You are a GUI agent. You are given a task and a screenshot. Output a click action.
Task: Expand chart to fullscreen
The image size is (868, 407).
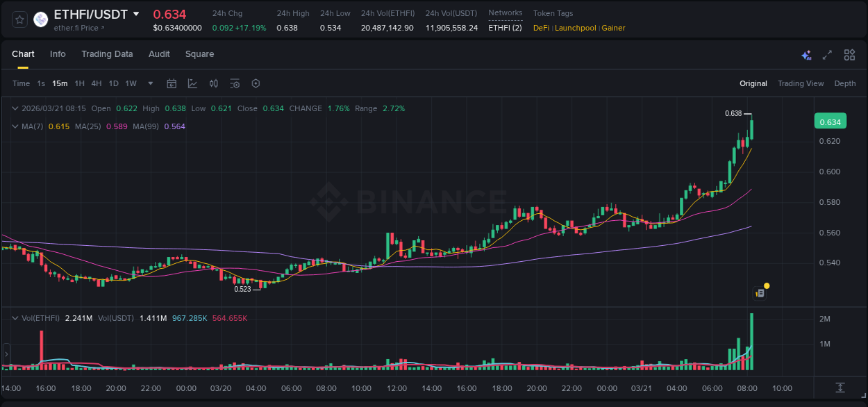point(827,55)
